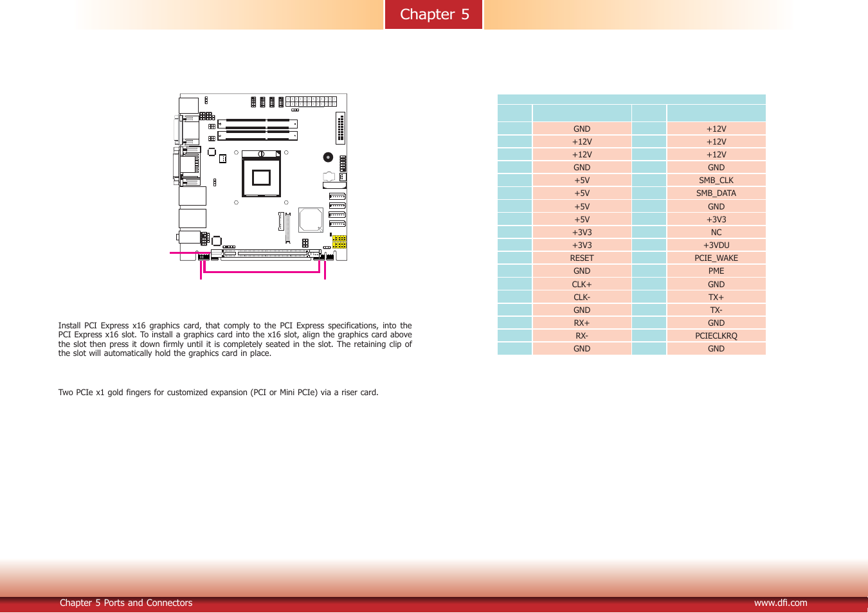This screenshot has height=613, width=868.
Task: Click the round battery on the board diagram
Action: (x=328, y=157)
